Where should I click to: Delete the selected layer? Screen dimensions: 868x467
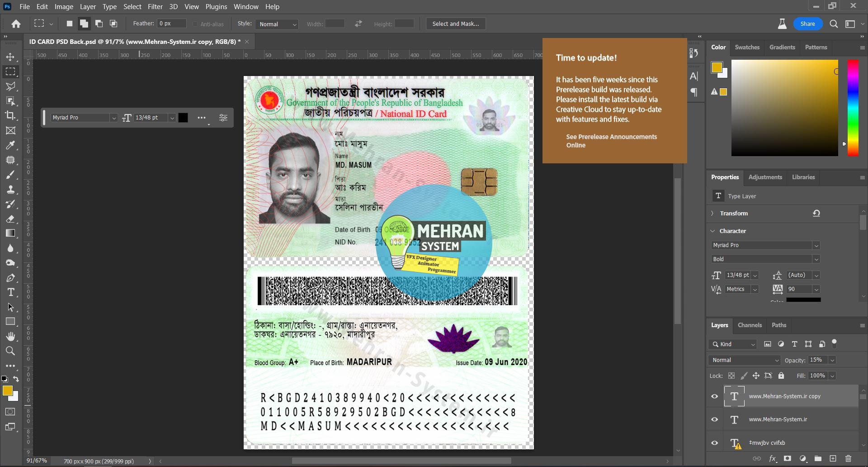point(848,458)
